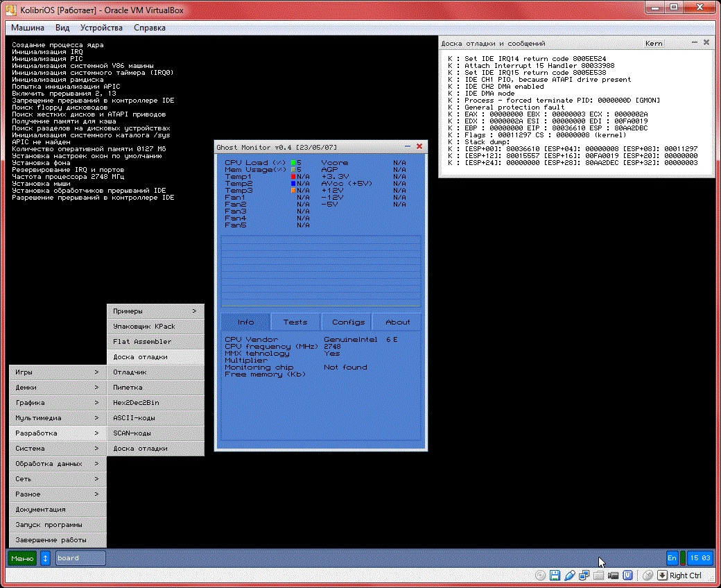721x588 pixels.
Task: Open the USB devices status icon
Action: click(569, 576)
